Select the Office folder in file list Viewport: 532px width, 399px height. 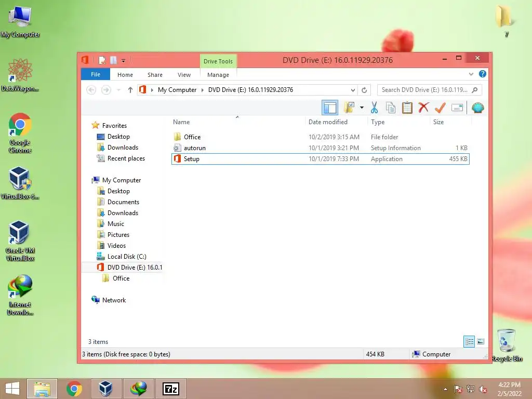coord(320,137)
